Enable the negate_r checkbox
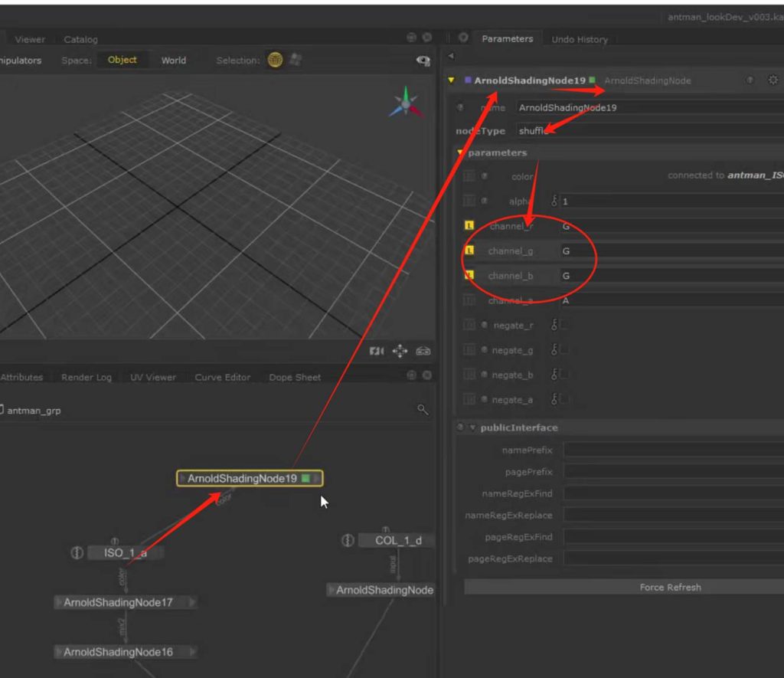Image resolution: width=784 pixels, height=678 pixels. tap(565, 326)
